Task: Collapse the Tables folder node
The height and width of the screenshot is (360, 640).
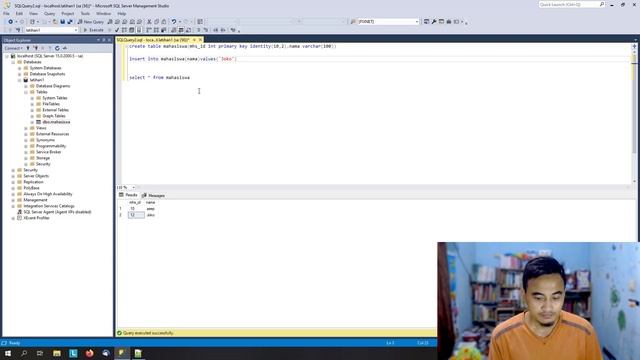Action: 26,92
